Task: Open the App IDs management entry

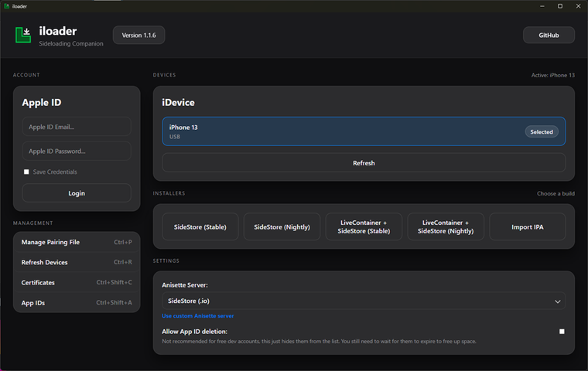Action: [77, 303]
